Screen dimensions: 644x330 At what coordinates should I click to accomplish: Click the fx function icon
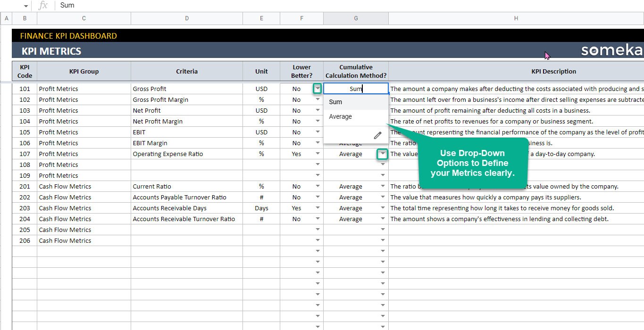pyautogui.click(x=43, y=5)
